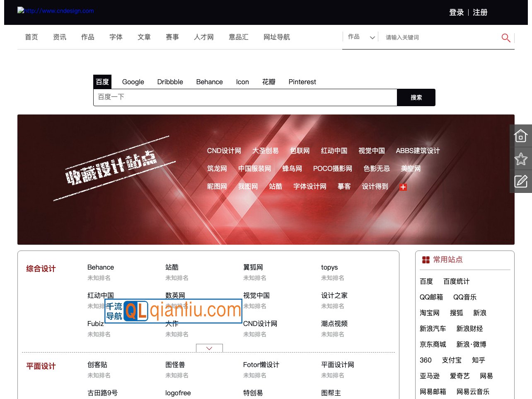Viewport: 532px width, 399px height.
Task: Open the 字体 menu item
Action: (x=116, y=37)
